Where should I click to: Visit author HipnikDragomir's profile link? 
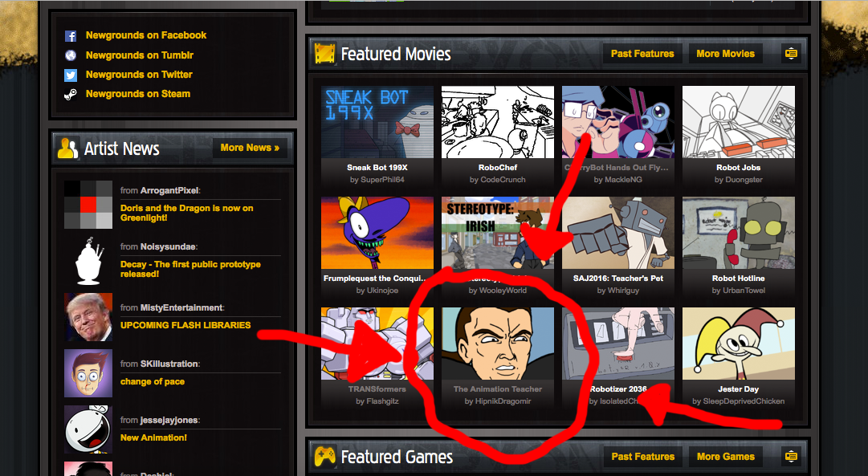pyautogui.click(x=503, y=401)
